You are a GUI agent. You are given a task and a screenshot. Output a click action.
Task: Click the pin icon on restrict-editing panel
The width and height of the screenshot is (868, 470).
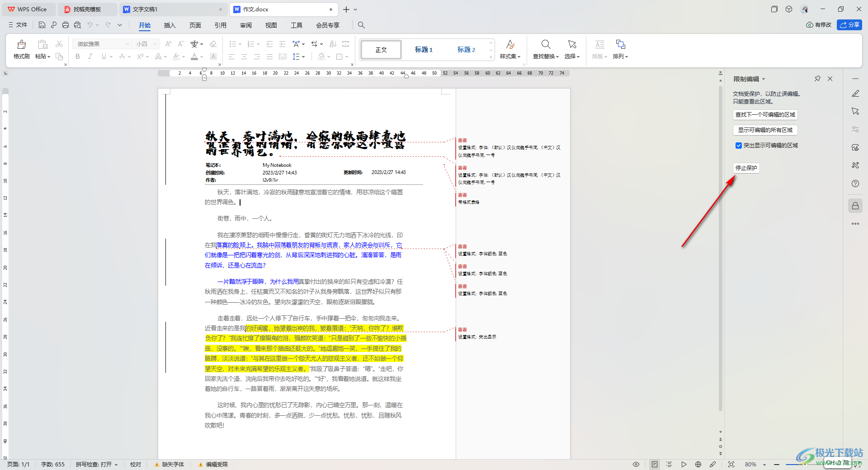click(817, 79)
